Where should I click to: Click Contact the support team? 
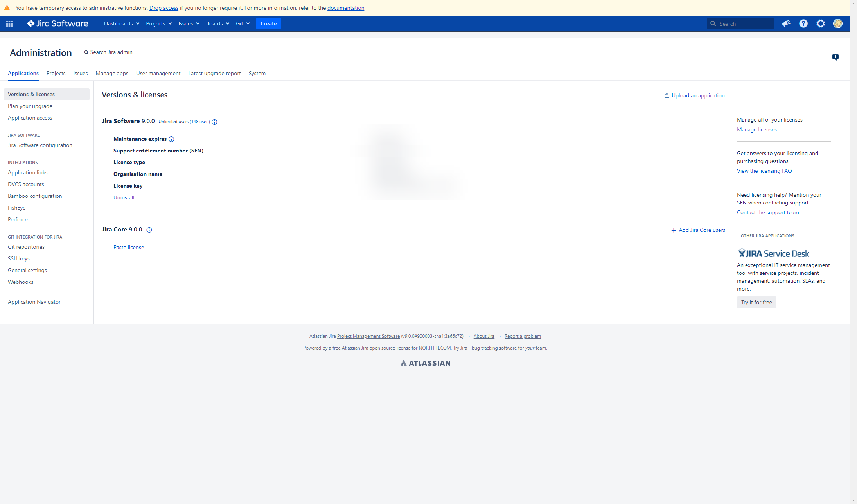click(768, 212)
